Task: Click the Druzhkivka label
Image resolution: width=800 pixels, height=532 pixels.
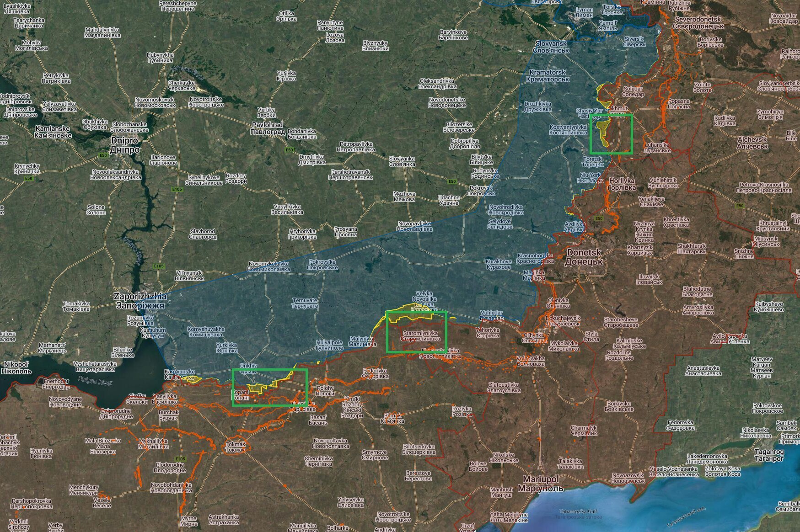Action: (537, 106)
